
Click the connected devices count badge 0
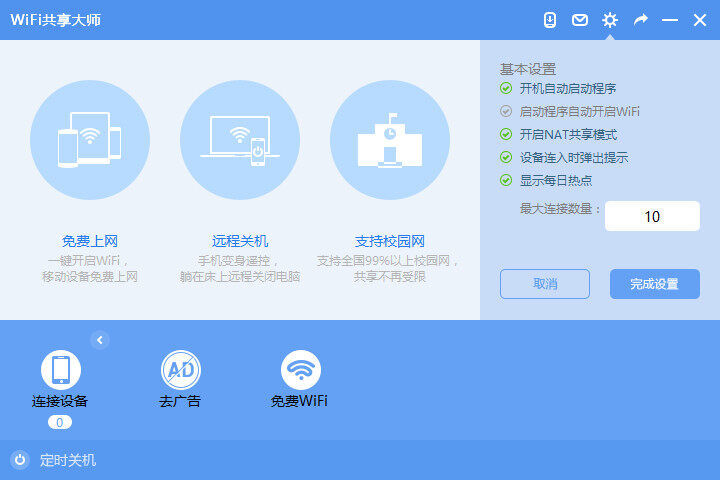coord(60,422)
